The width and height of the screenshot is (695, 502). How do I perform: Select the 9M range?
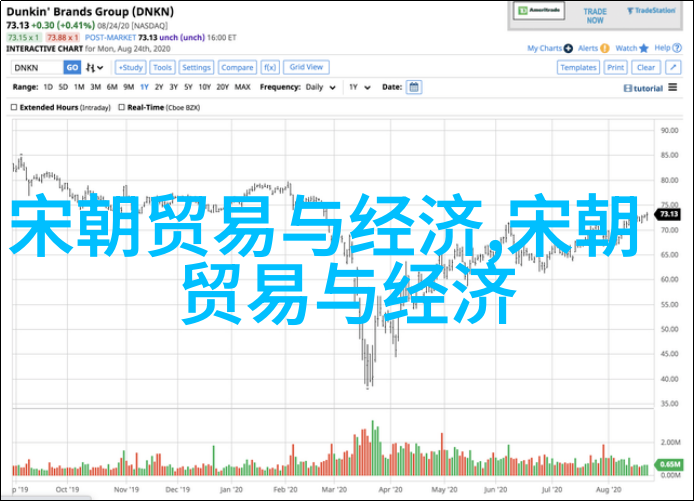point(129,87)
